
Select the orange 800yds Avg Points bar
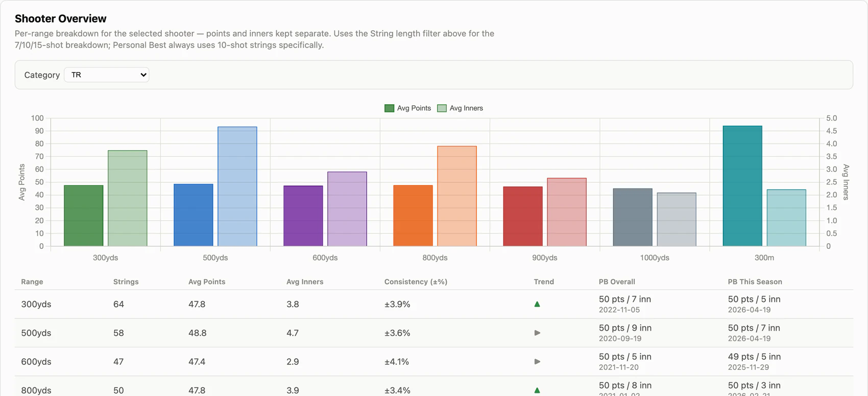coord(413,216)
